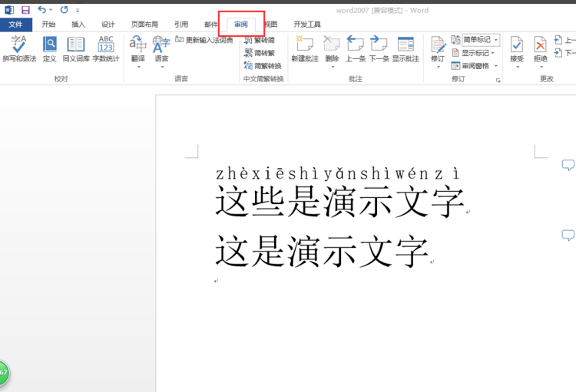The image size is (576, 392).
Task: Click the save icon in quick access toolbar
Action: tap(25, 10)
